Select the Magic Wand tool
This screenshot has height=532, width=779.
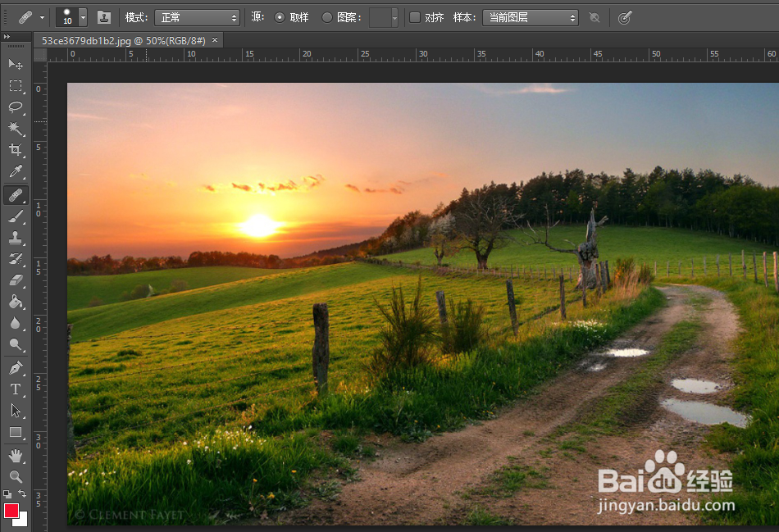16,129
